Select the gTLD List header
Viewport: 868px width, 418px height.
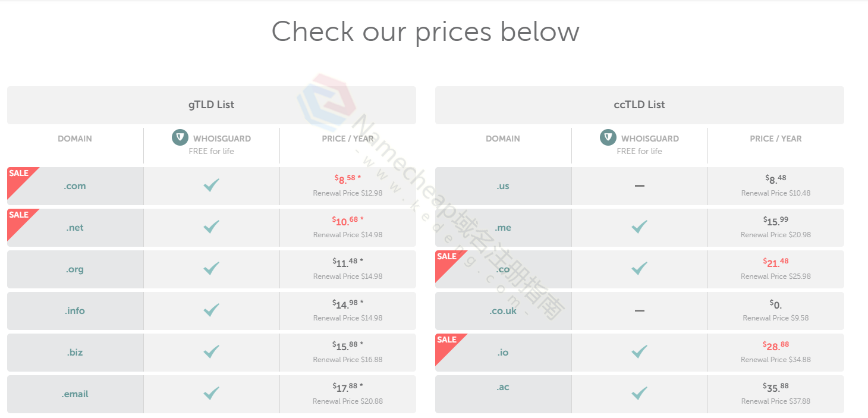[212, 105]
